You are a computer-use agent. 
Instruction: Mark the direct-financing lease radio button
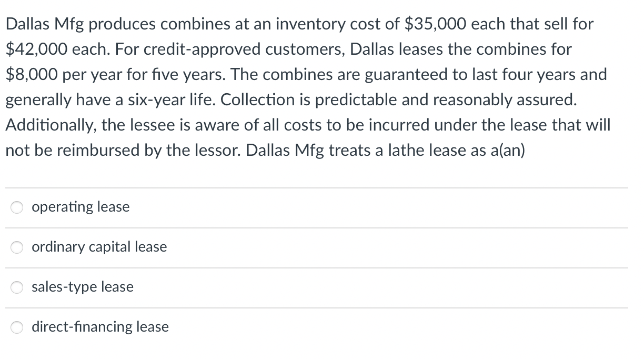click(x=17, y=328)
